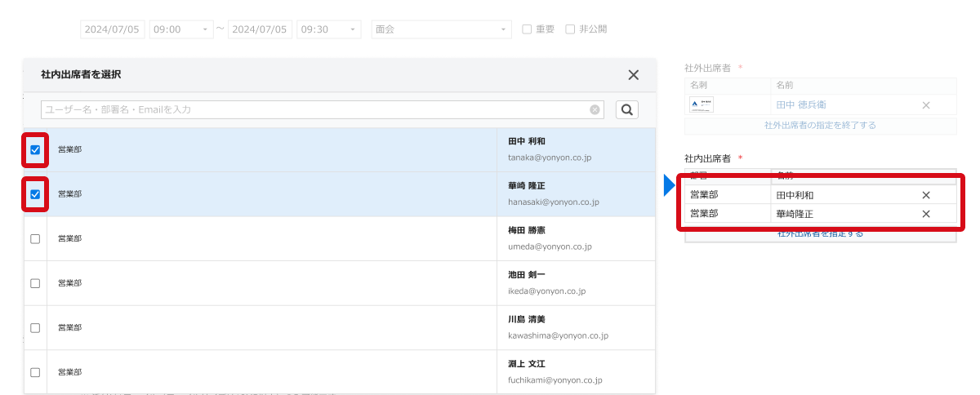Check the checkbox for 池田 剣一

35,283
